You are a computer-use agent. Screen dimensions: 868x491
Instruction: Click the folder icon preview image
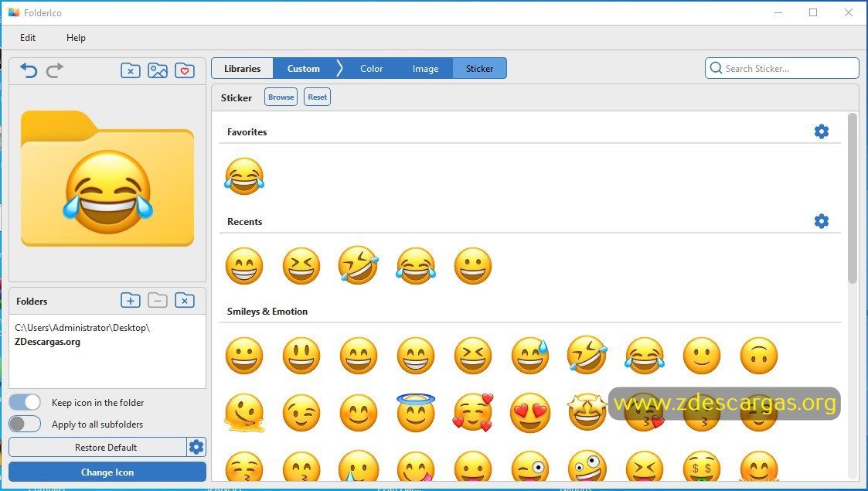(x=107, y=179)
